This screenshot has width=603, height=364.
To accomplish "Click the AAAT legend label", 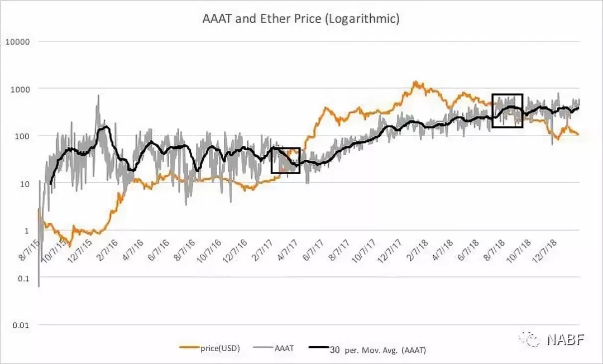I will pos(284,348).
